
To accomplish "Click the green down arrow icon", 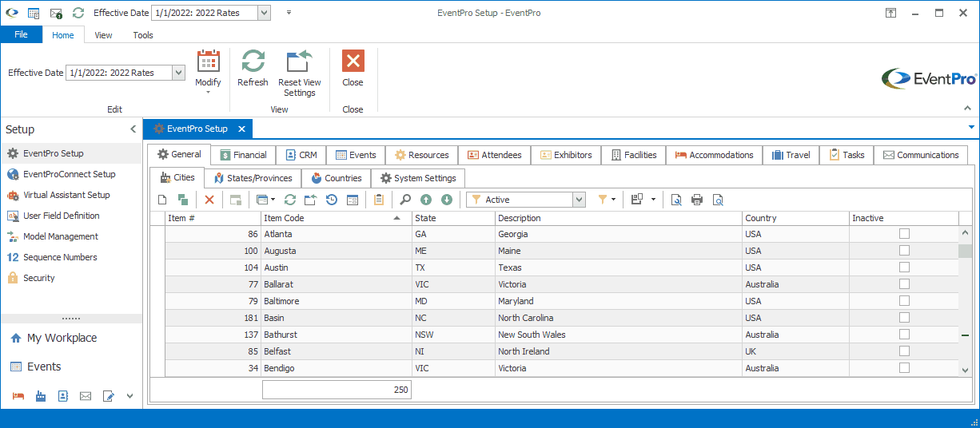I will pyautogui.click(x=447, y=200).
